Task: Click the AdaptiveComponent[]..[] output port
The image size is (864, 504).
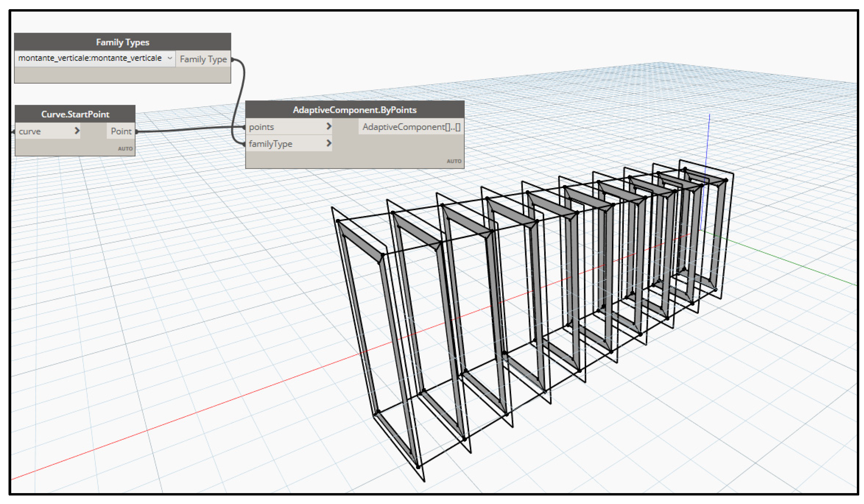Action: [x=411, y=127]
